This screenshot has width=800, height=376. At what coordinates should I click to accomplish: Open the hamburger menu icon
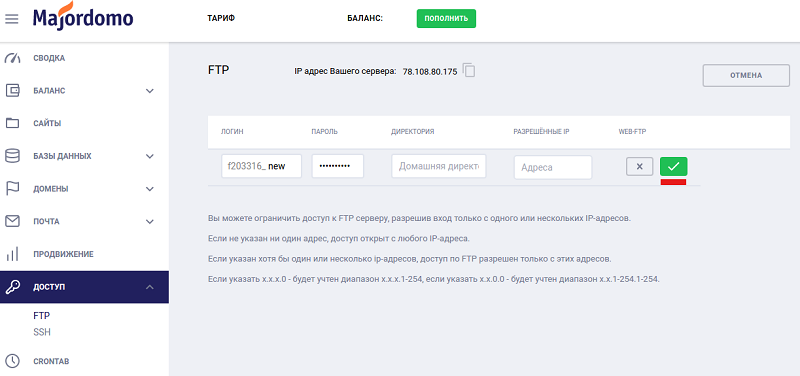(11, 19)
